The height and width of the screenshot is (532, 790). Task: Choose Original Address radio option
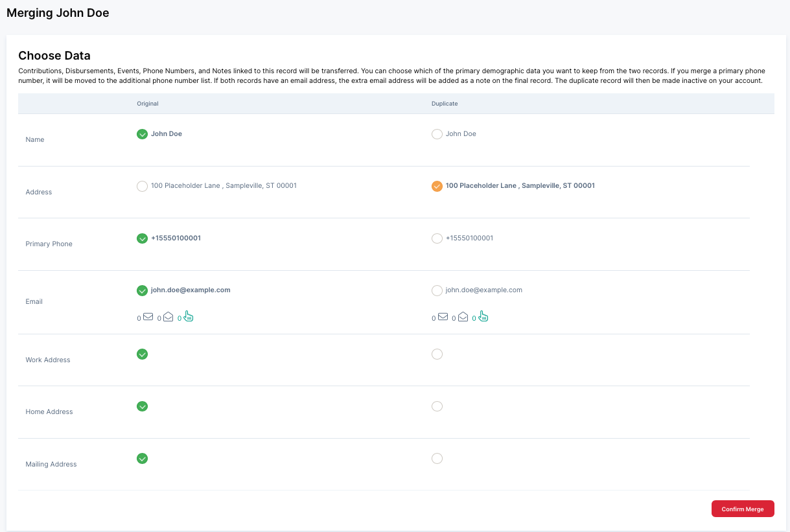point(143,186)
